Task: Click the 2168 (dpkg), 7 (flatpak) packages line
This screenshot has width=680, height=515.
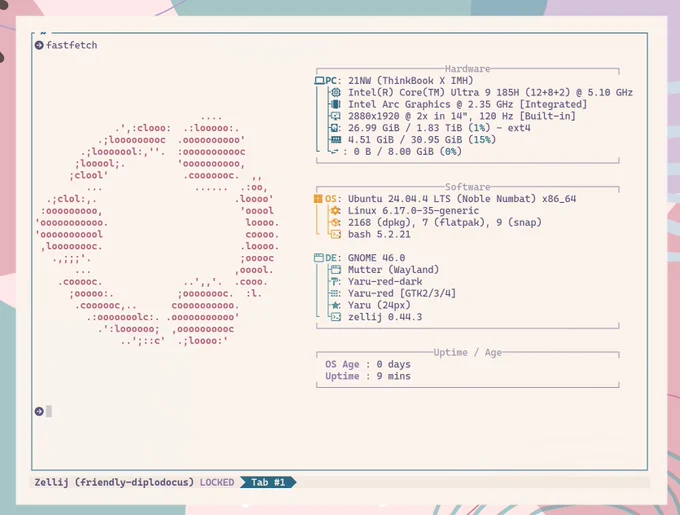Action: coord(445,222)
